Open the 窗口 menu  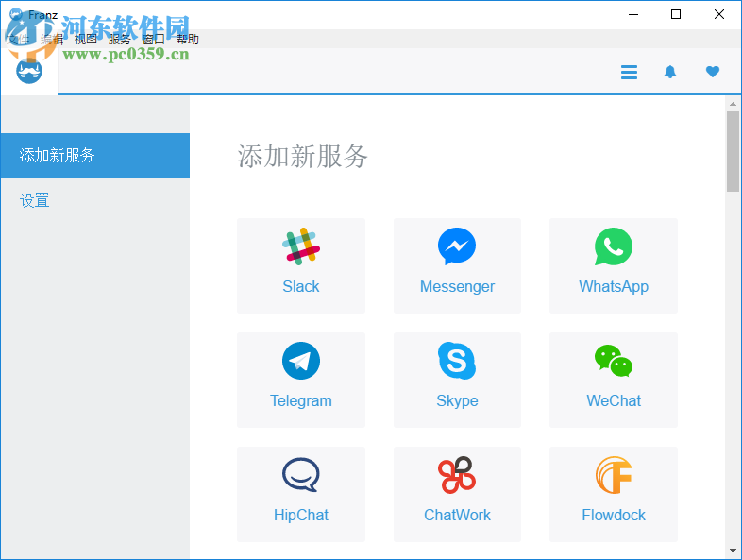[x=153, y=40]
